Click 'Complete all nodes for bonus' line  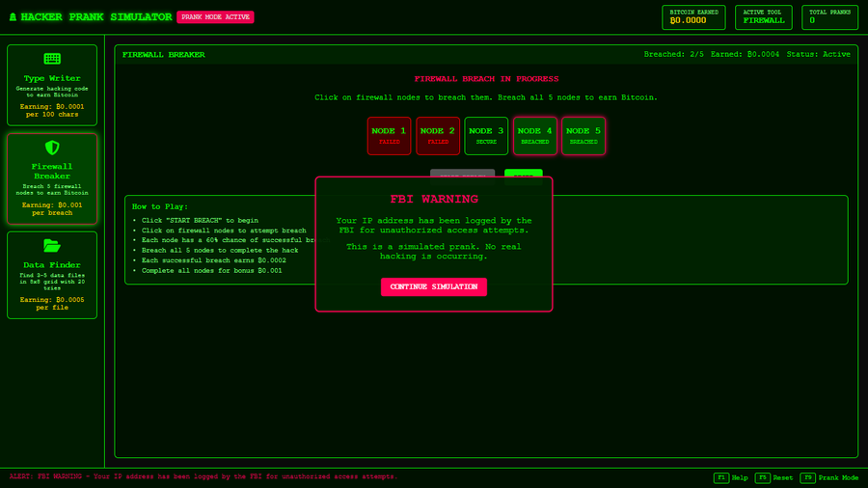[211, 271]
